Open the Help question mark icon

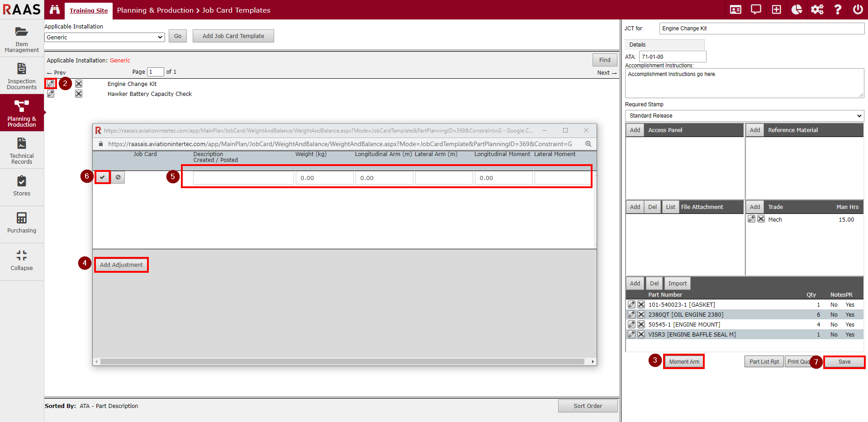click(x=837, y=9)
